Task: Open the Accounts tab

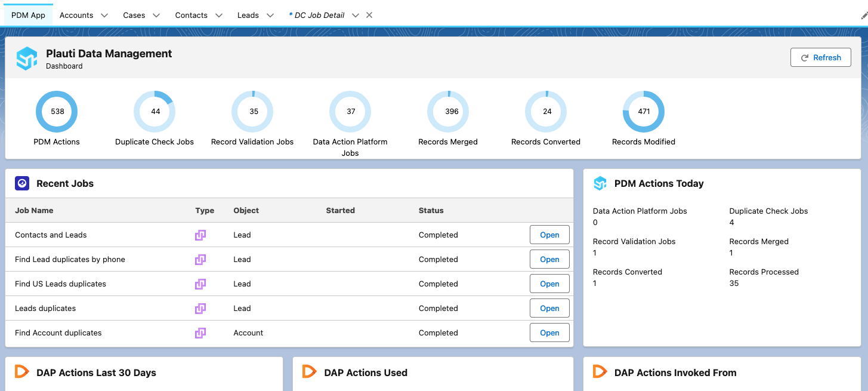Action: [x=76, y=16]
